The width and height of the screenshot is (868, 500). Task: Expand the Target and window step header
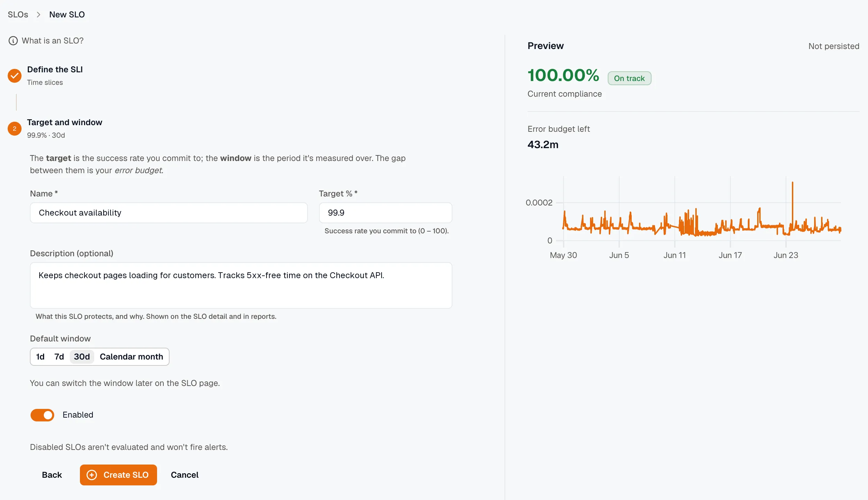point(65,122)
